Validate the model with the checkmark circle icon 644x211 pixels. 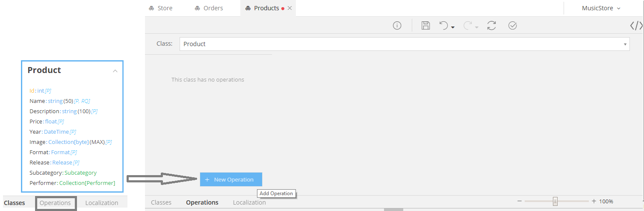tap(512, 26)
